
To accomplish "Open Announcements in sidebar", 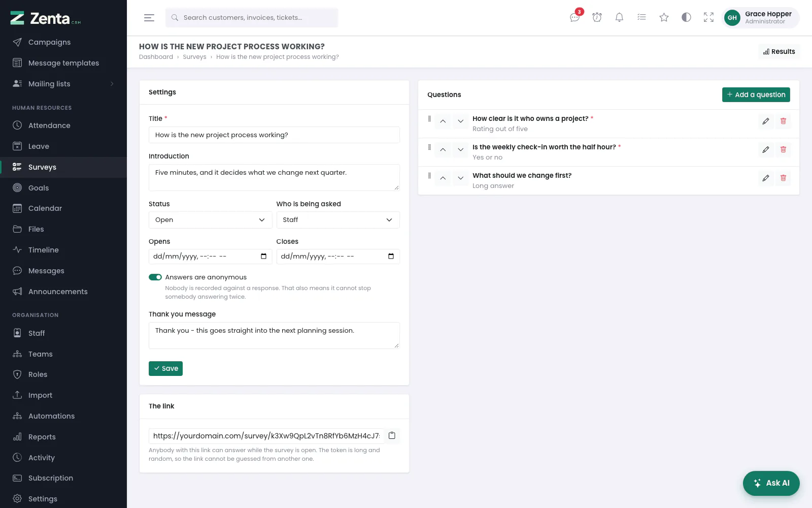I will [x=63, y=292].
